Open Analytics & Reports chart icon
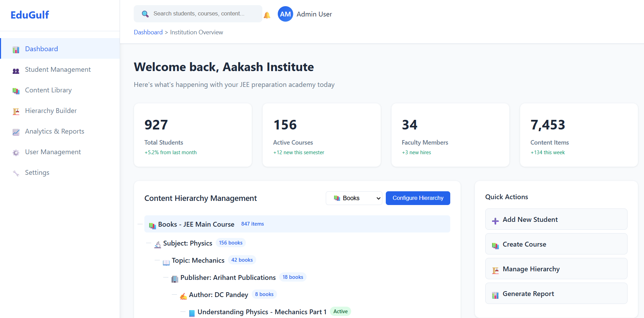644x318 pixels. coord(16,132)
